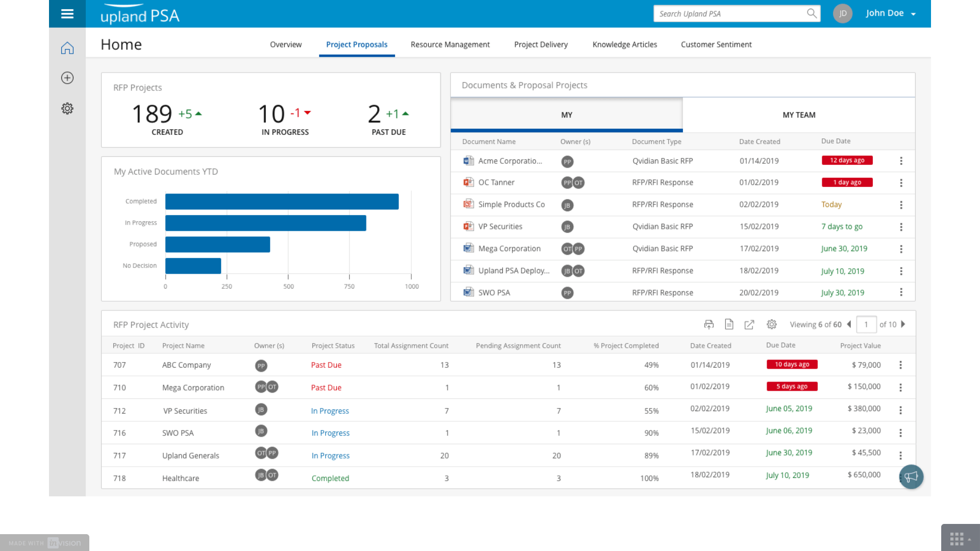Switch to the Overview tab
980x551 pixels.
[x=286, y=44]
